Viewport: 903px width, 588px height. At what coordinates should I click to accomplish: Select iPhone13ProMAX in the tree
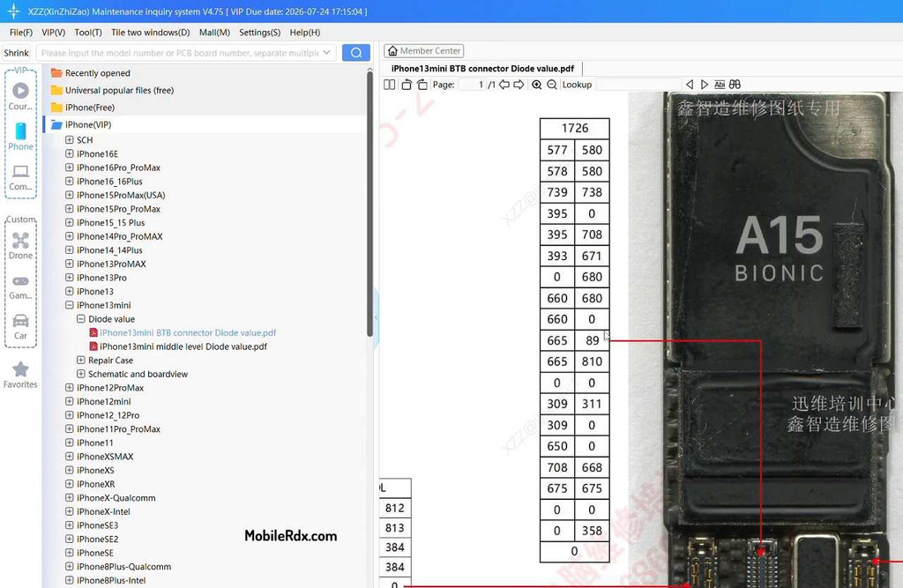tap(111, 264)
